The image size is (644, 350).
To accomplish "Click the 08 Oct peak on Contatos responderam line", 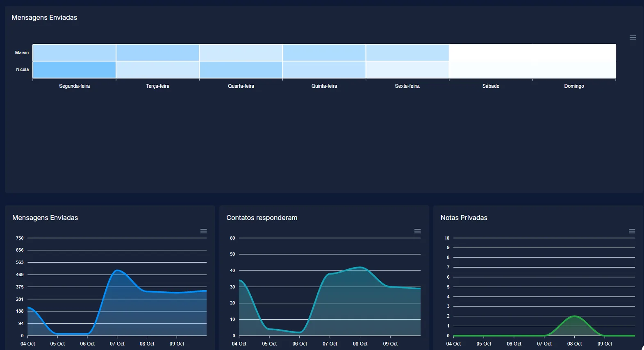I will click(x=360, y=268).
